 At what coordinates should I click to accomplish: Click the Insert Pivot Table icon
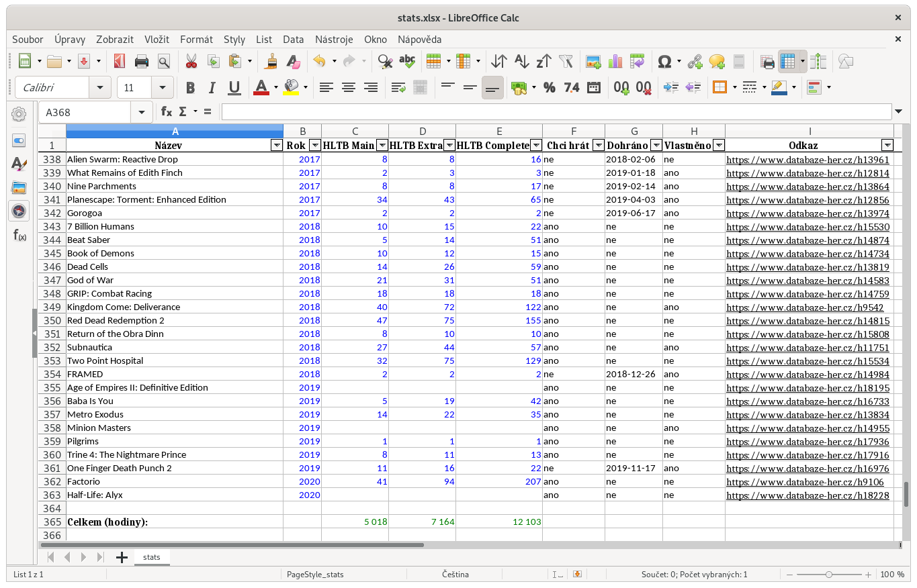[637, 62]
